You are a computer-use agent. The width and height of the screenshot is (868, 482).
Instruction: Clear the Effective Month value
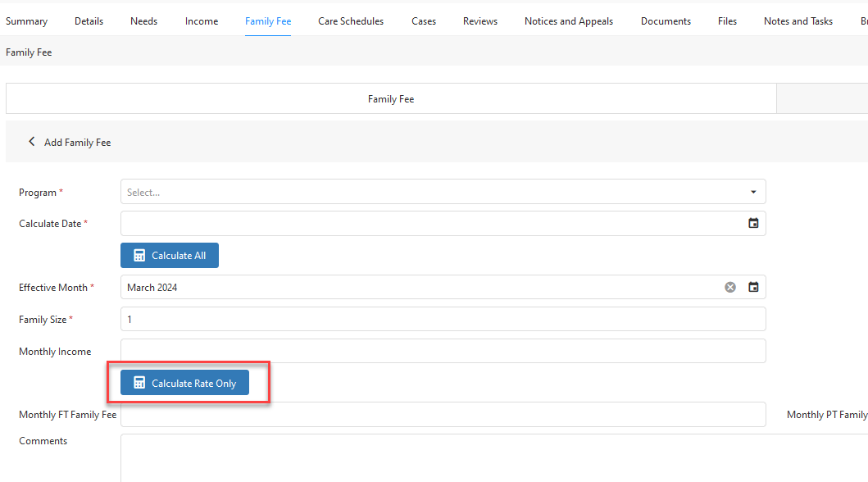730,287
